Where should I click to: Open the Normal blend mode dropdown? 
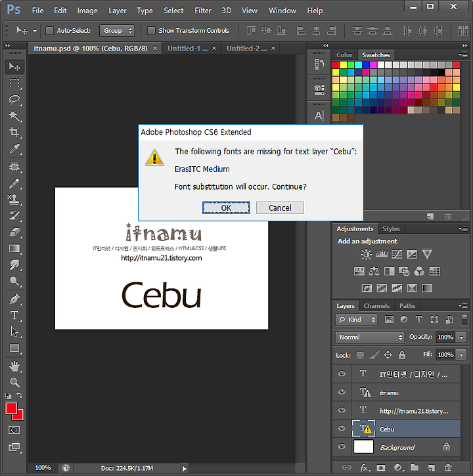point(370,337)
